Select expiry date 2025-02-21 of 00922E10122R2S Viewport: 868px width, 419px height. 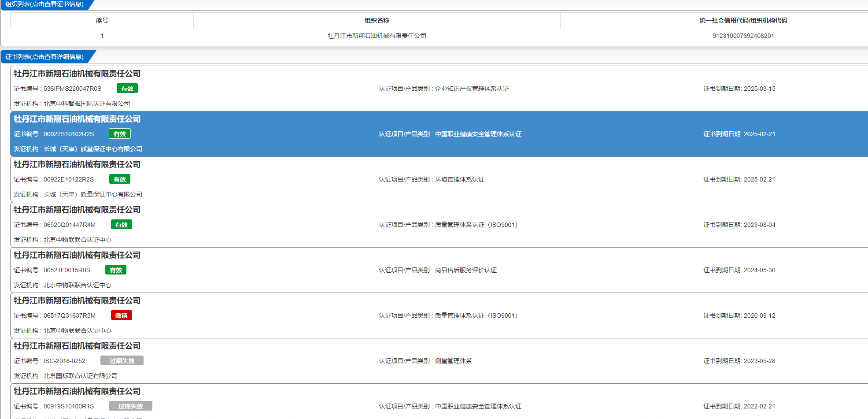coord(759,179)
